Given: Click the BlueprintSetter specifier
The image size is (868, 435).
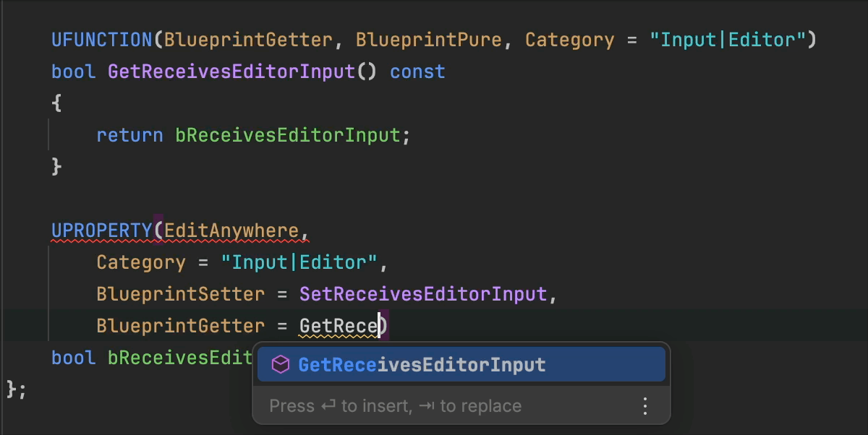Looking at the screenshot, I should [x=180, y=294].
